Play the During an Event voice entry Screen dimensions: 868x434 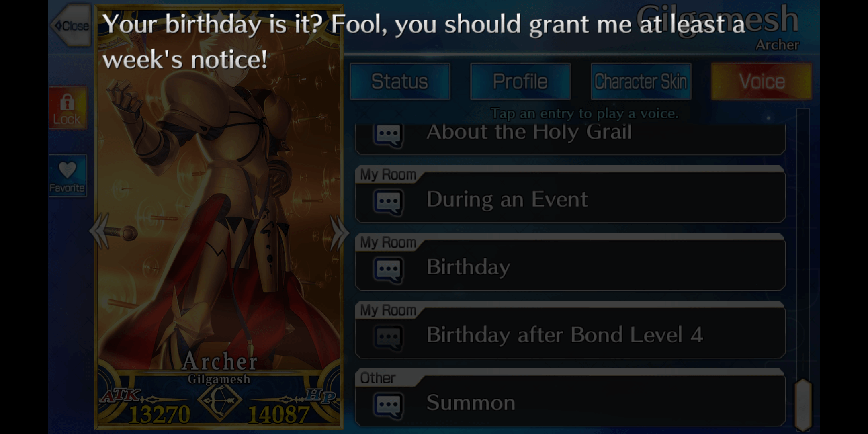[x=570, y=194]
